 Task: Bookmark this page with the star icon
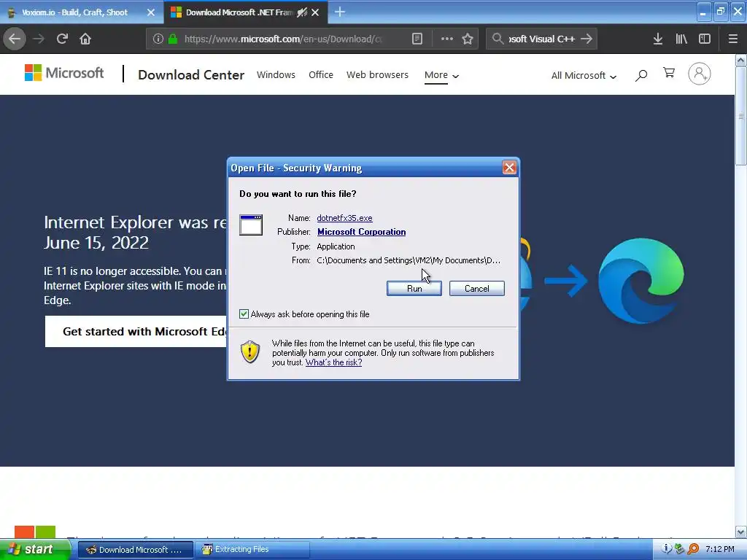(468, 39)
